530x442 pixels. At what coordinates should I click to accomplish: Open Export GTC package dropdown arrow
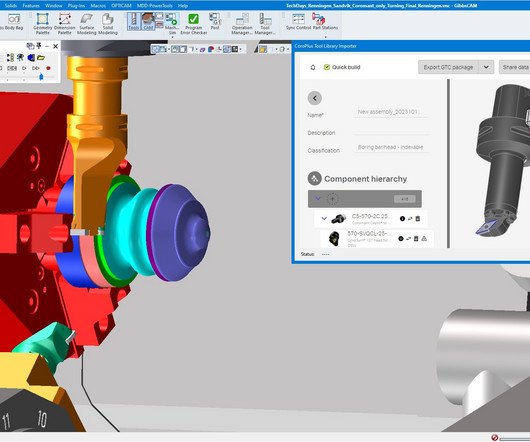(x=486, y=67)
